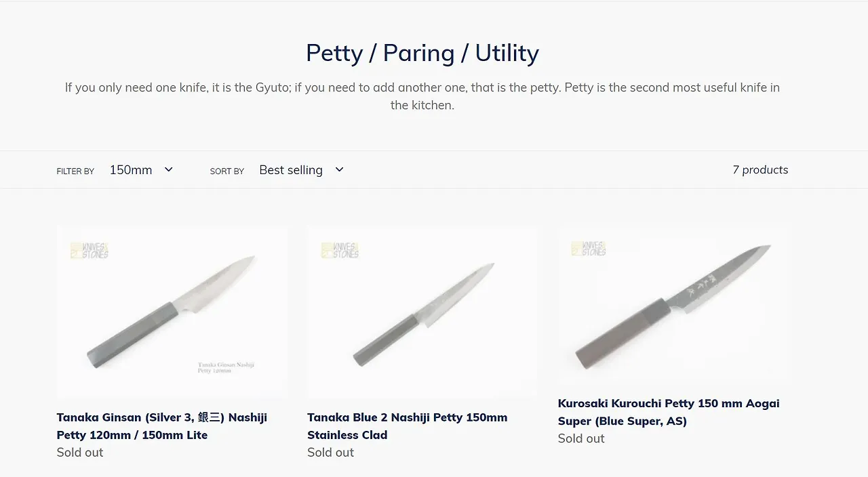Screen dimensions: 868x477
Task: Click the 7 products count text
Action: pos(760,170)
